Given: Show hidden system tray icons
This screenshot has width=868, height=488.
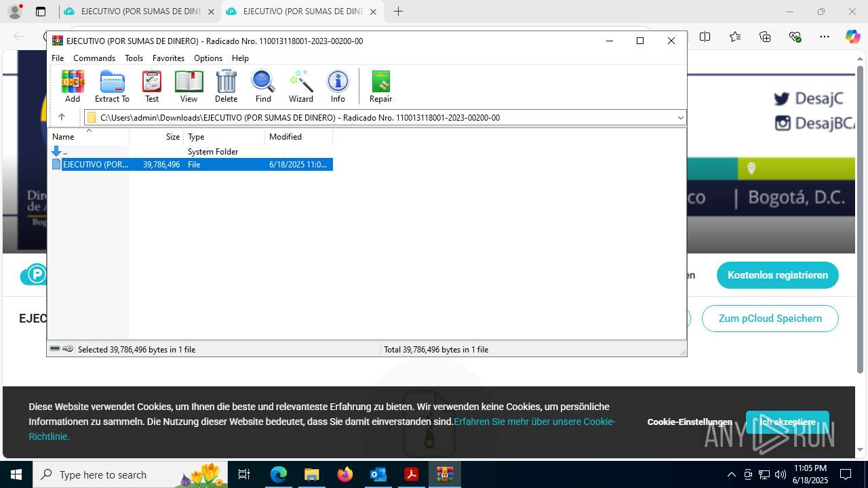Looking at the screenshot, I should click(x=731, y=474).
